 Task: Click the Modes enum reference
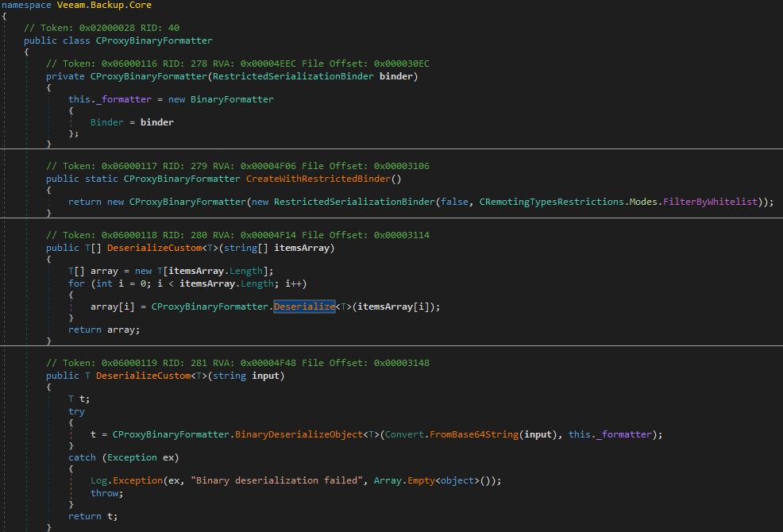(x=643, y=202)
